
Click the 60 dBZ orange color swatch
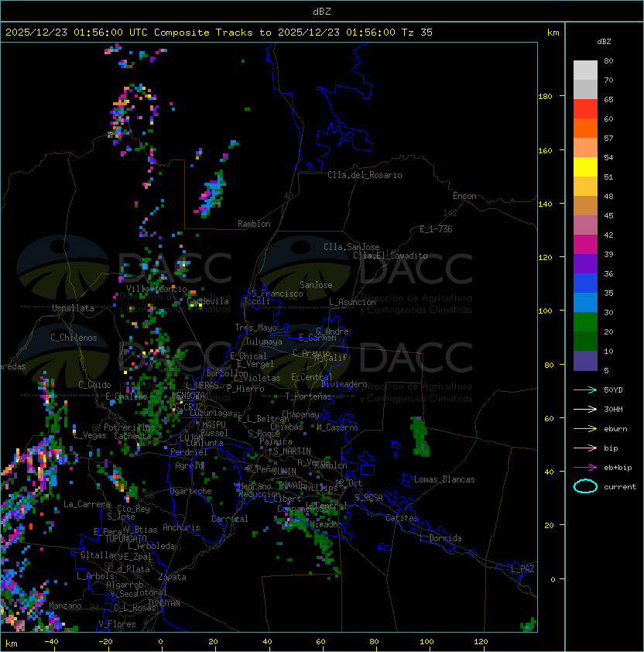(585, 129)
